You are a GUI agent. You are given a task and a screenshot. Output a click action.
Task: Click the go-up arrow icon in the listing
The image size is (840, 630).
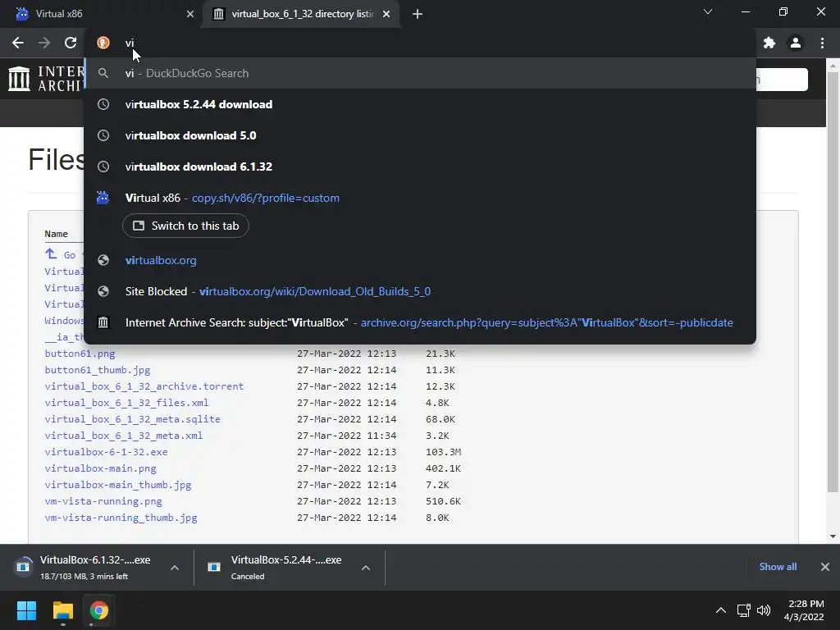coord(51,254)
